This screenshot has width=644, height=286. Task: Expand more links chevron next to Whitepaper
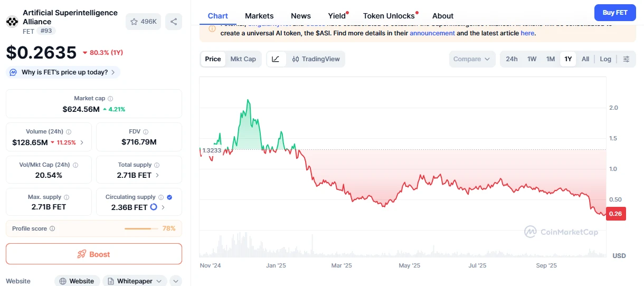click(x=176, y=281)
